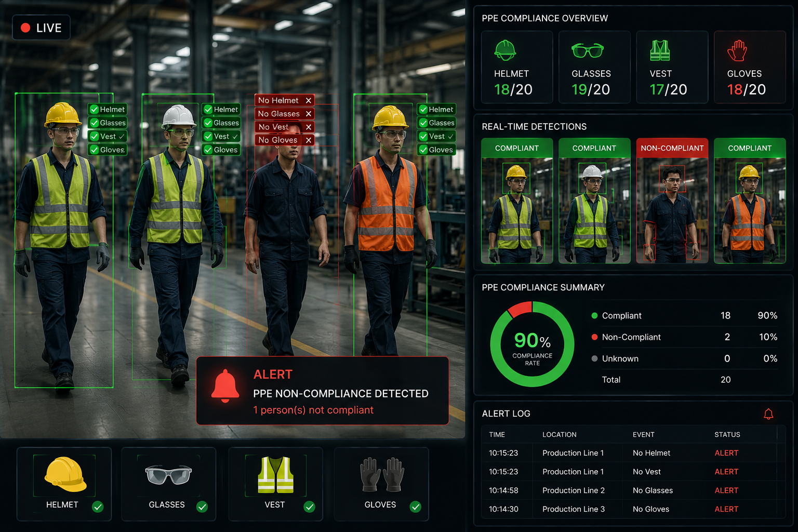This screenshot has height=532, width=798.
Task: Click first worker's Helmet check tag
Action: pos(108,109)
